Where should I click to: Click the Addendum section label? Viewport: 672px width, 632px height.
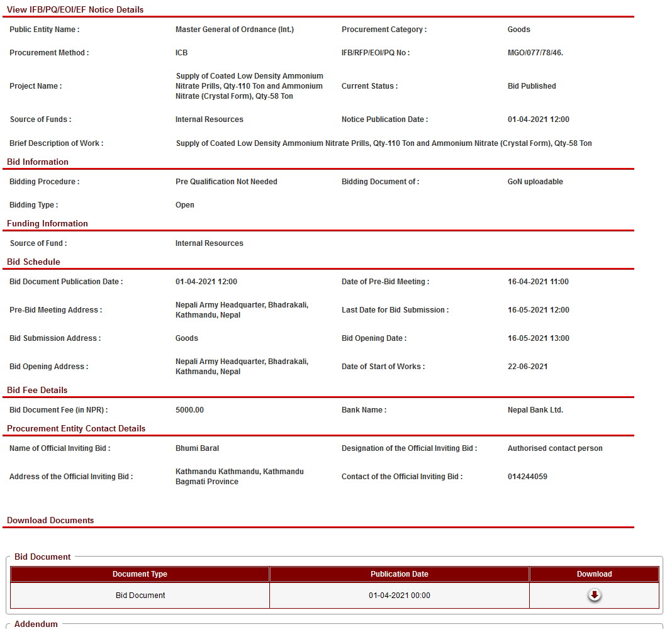tap(36, 624)
